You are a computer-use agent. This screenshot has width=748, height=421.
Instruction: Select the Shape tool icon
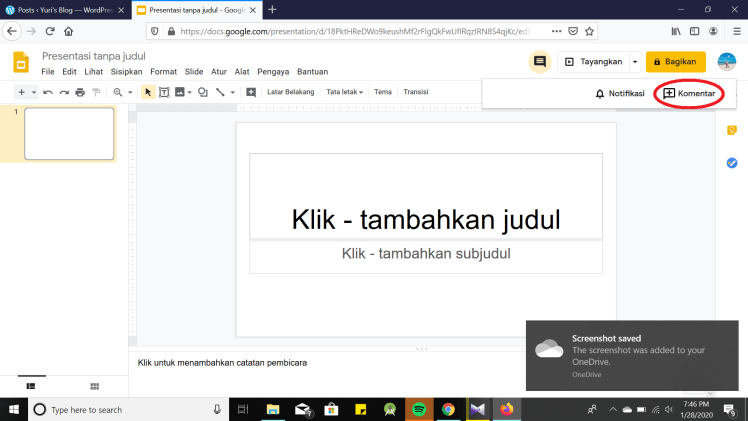pos(203,92)
